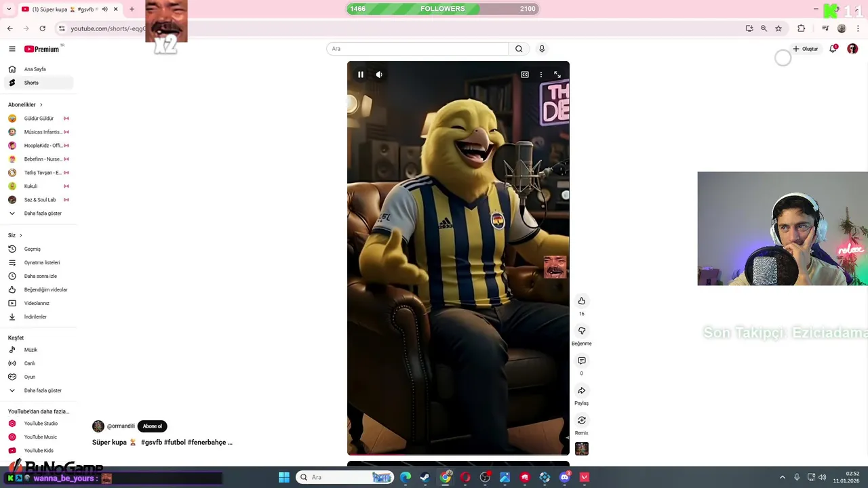Open the notifications bell
The width and height of the screenshot is (868, 488).
coord(833,49)
